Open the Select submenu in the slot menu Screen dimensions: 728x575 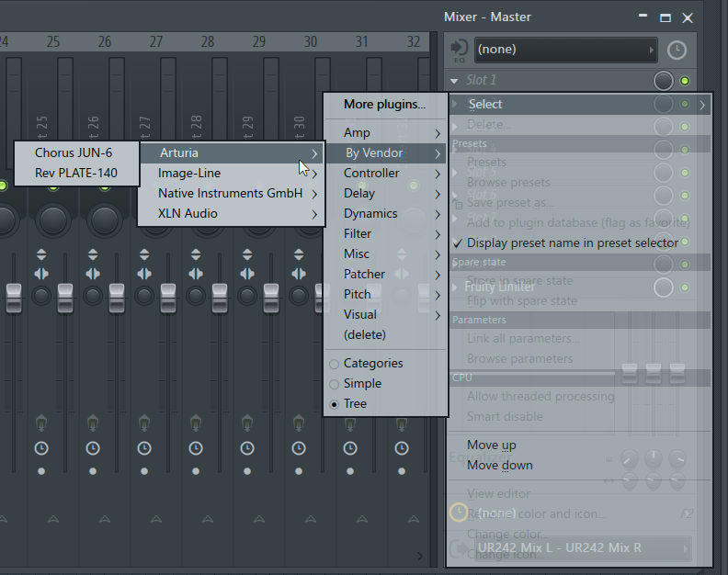(x=579, y=105)
